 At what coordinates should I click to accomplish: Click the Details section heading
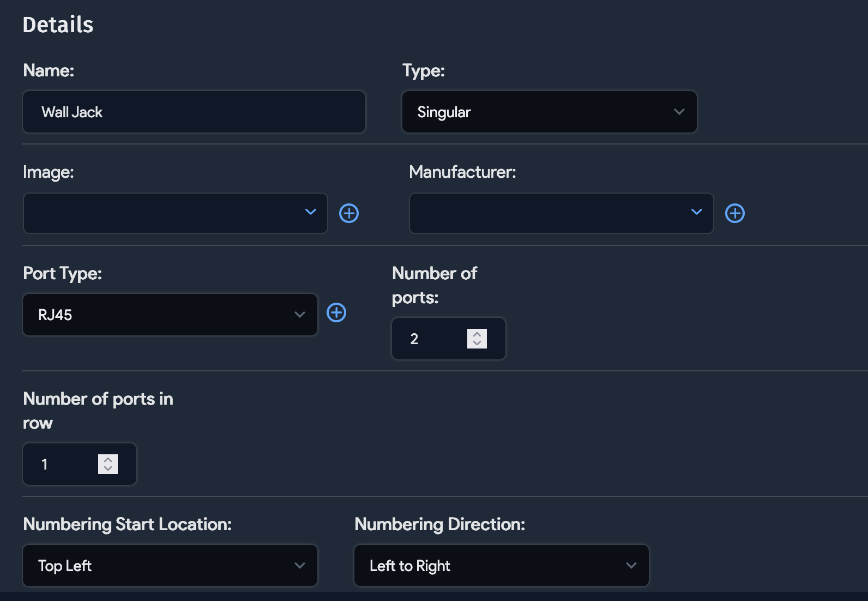pyautogui.click(x=58, y=25)
